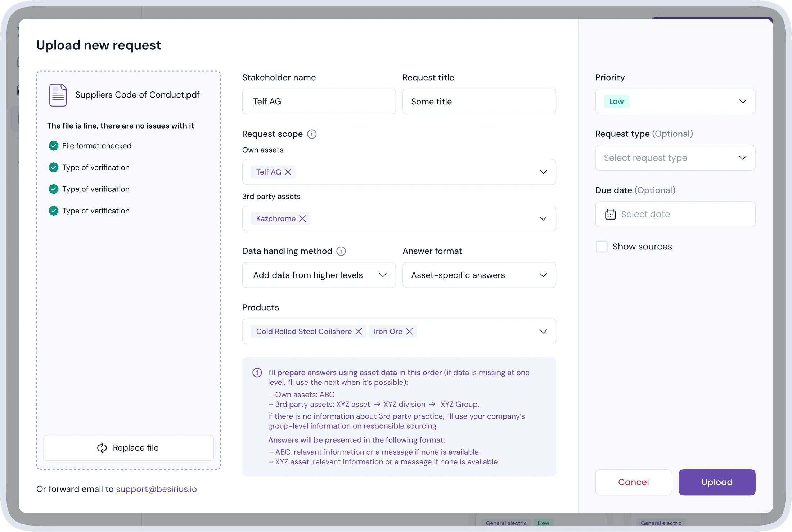
Task: Click the info icon in the purple notice box
Action: (x=257, y=373)
